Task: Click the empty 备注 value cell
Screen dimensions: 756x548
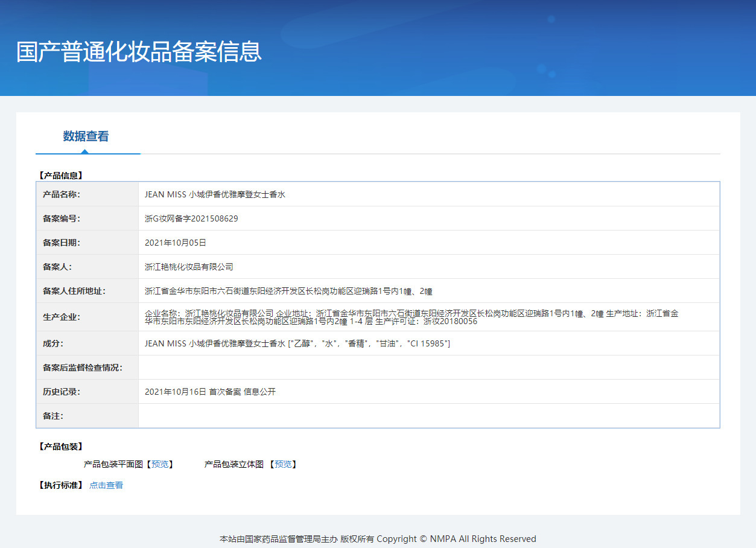Action: coord(428,416)
